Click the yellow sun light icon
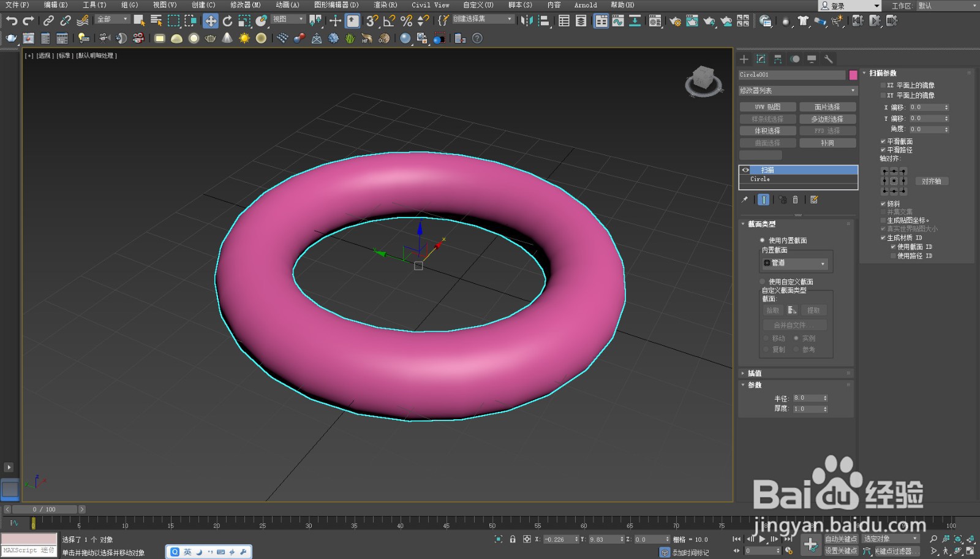This screenshot has width=980, height=559. pos(244,38)
